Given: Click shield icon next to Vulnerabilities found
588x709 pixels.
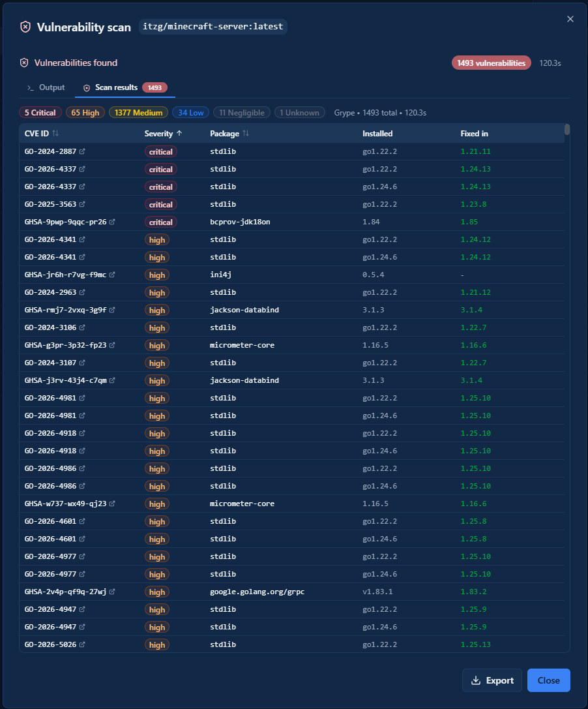Looking at the screenshot, I should [x=24, y=63].
